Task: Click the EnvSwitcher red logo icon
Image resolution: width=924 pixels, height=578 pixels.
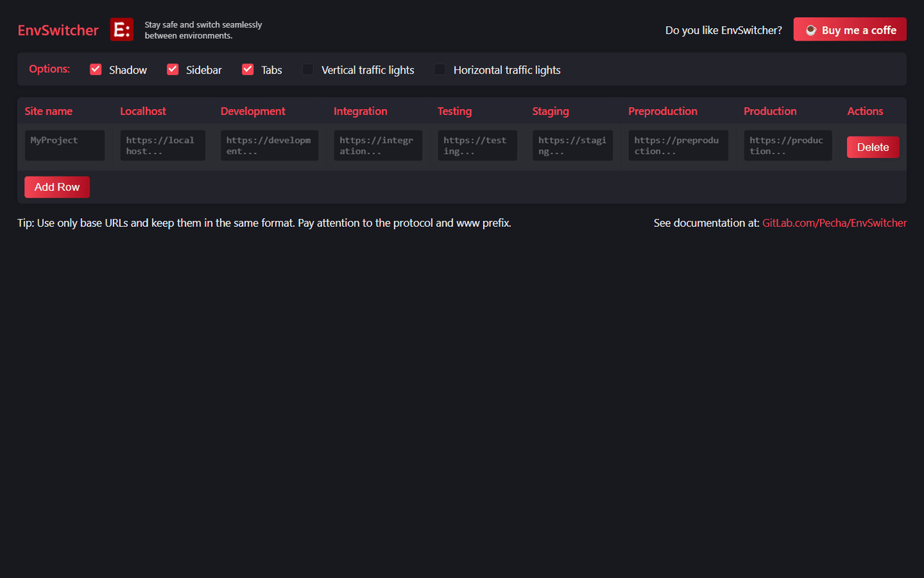Action: coord(121,30)
